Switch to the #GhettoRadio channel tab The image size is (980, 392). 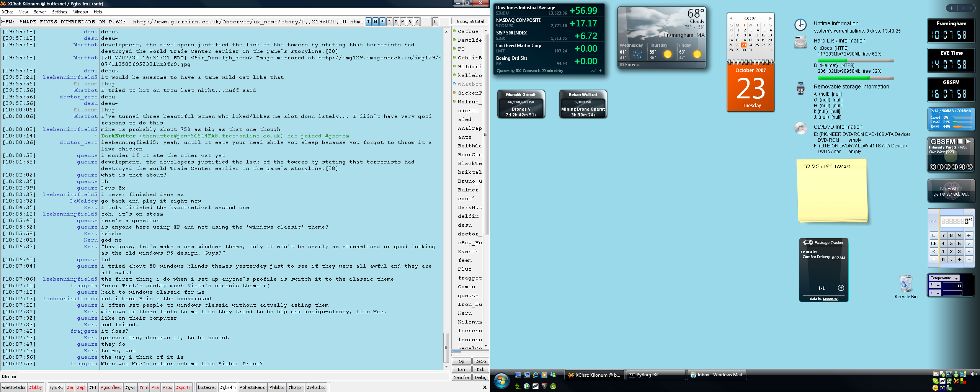252,387
